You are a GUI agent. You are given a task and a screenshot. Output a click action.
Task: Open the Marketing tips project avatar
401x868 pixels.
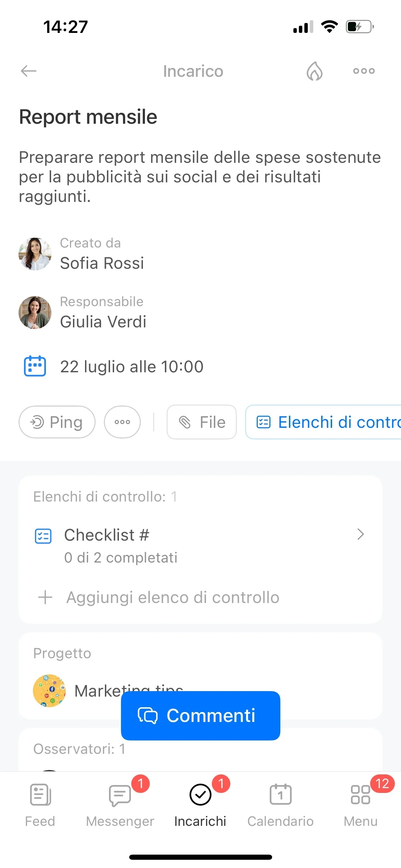[49, 691]
